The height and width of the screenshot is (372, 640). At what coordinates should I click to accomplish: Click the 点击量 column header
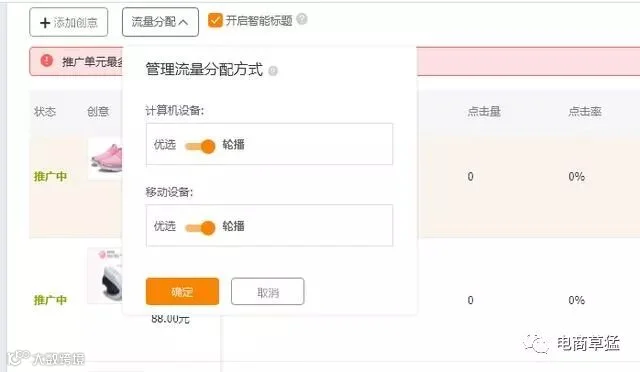coord(484,111)
